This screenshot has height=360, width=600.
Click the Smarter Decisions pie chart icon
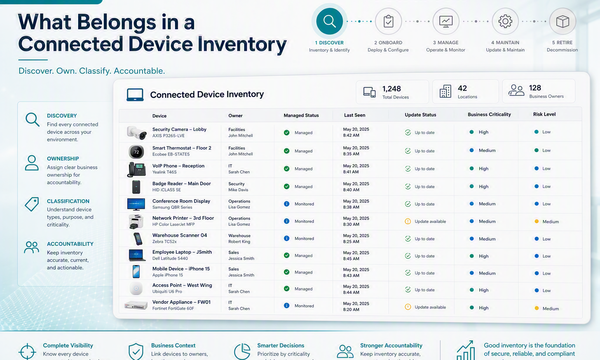tap(242, 352)
